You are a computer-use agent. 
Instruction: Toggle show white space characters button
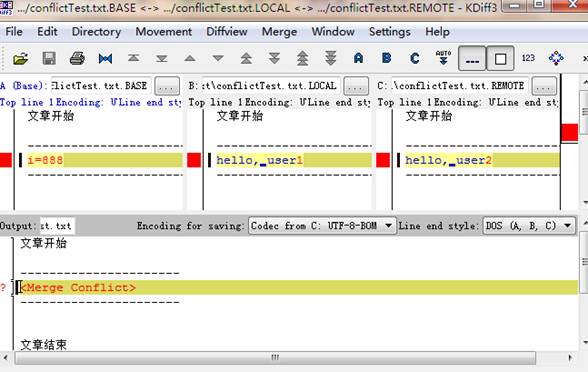click(472, 58)
